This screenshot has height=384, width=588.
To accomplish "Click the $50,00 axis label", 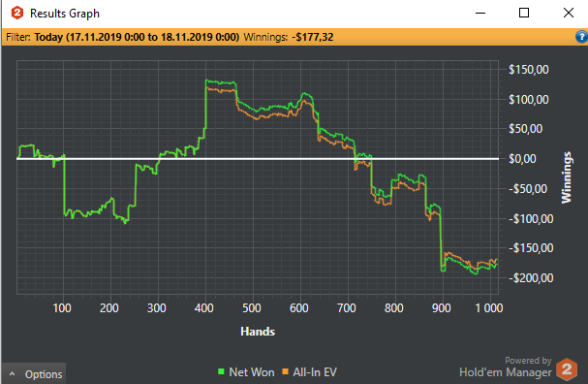I will point(525,129).
